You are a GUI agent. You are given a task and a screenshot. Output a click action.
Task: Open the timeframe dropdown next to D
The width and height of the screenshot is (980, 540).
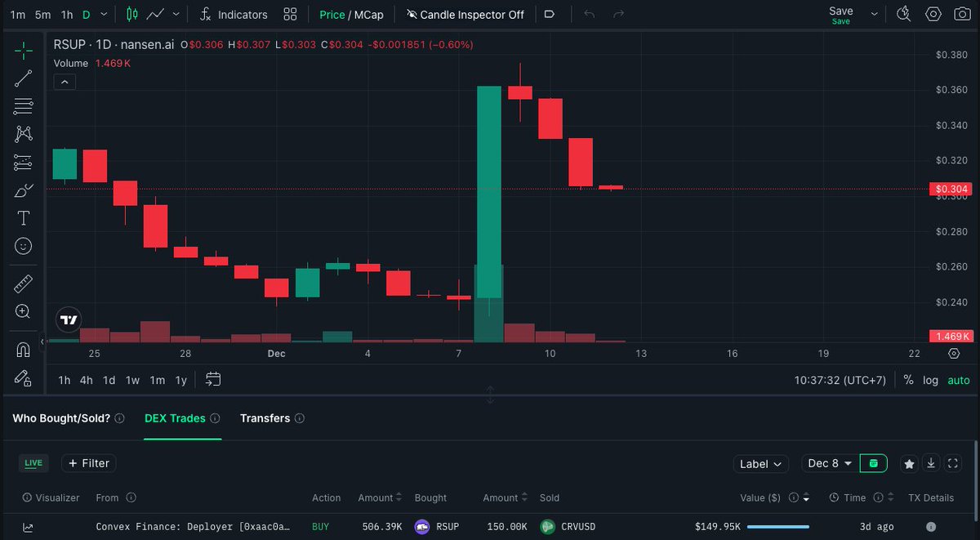[103, 14]
